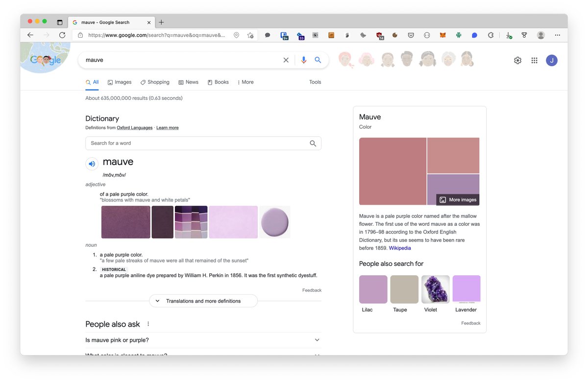Start a voice search with microphone
The height and width of the screenshot is (382, 588).
point(304,60)
